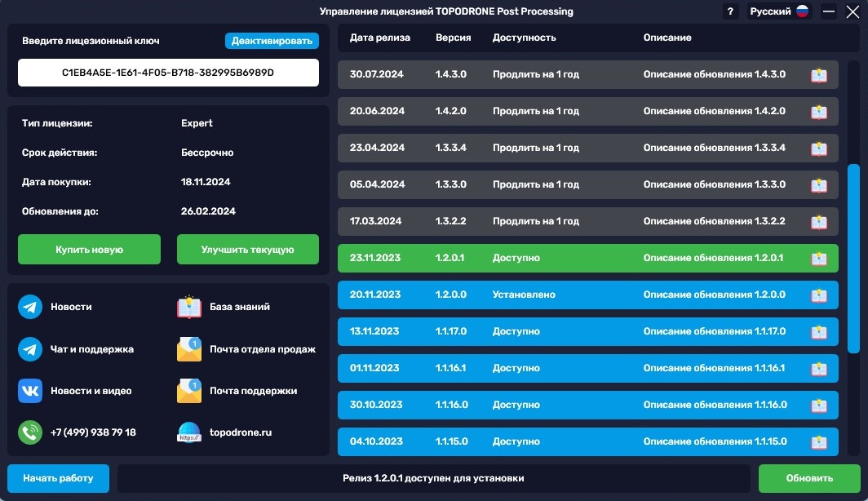Click the Деактивировать button
The width and height of the screenshot is (868, 501).
click(x=272, y=41)
